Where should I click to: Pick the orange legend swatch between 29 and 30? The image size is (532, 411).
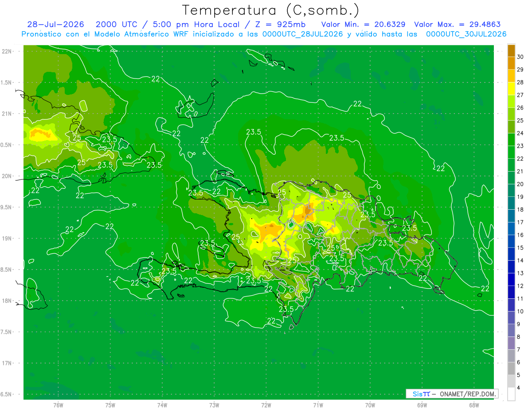pos(511,63)
